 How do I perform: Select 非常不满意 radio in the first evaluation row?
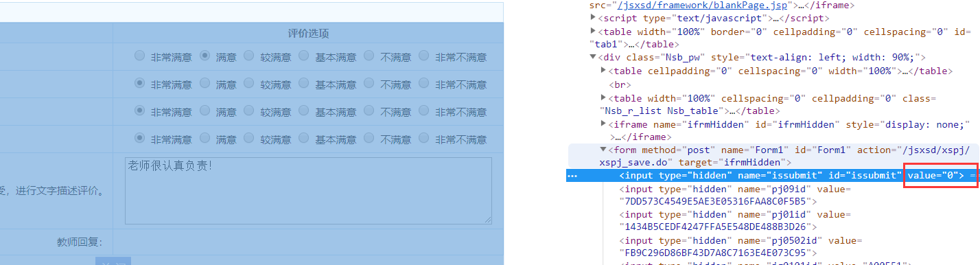click(x=424, y=56)
